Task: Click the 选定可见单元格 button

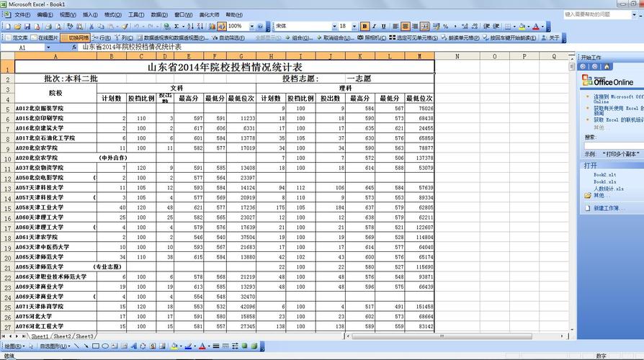Action: click(413, 37)
